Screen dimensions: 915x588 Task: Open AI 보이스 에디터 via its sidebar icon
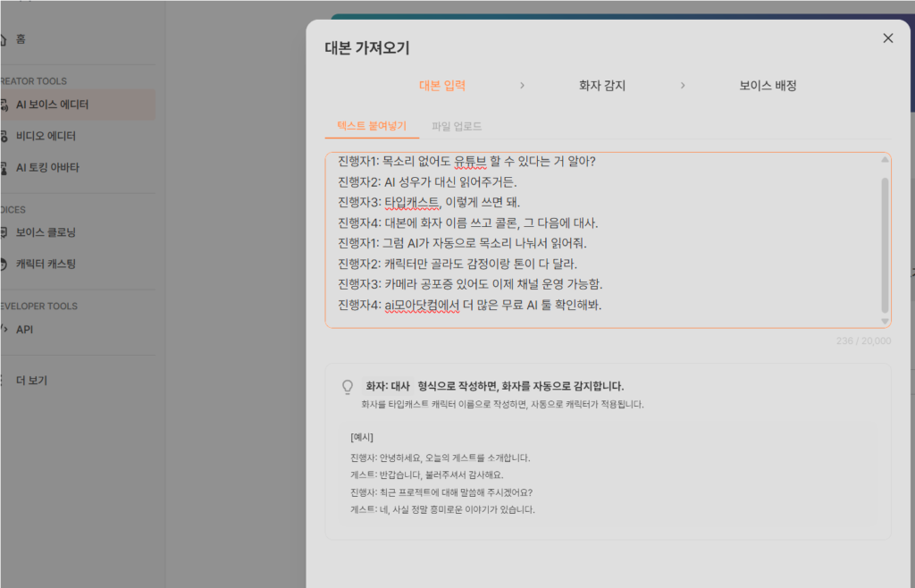(3, 105)
